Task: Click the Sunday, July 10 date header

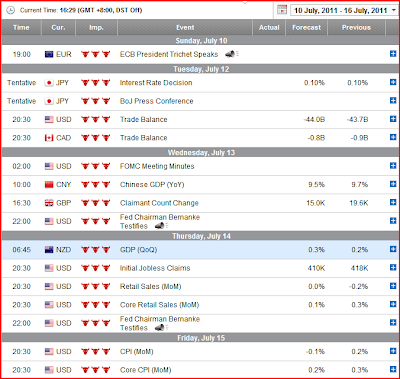Action: pos(201,41)
